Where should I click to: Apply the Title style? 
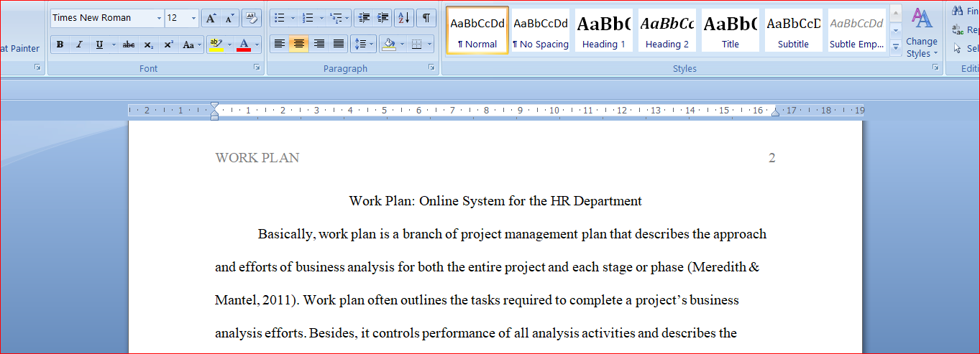pos(731,30)
